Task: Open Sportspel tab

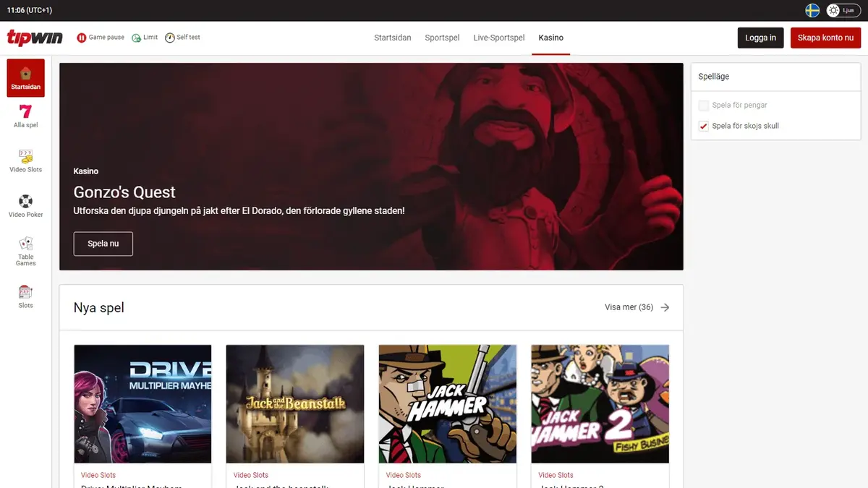Action: tap(442, 38)
